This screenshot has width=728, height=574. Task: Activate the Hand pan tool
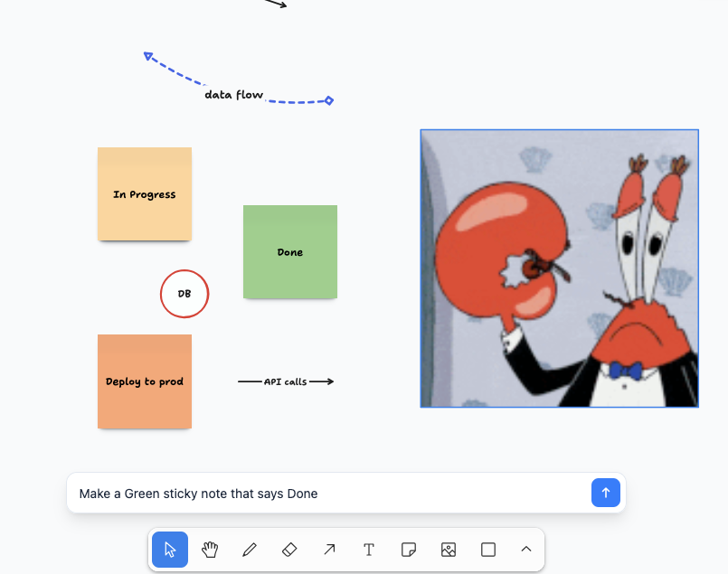click(210, 550)
